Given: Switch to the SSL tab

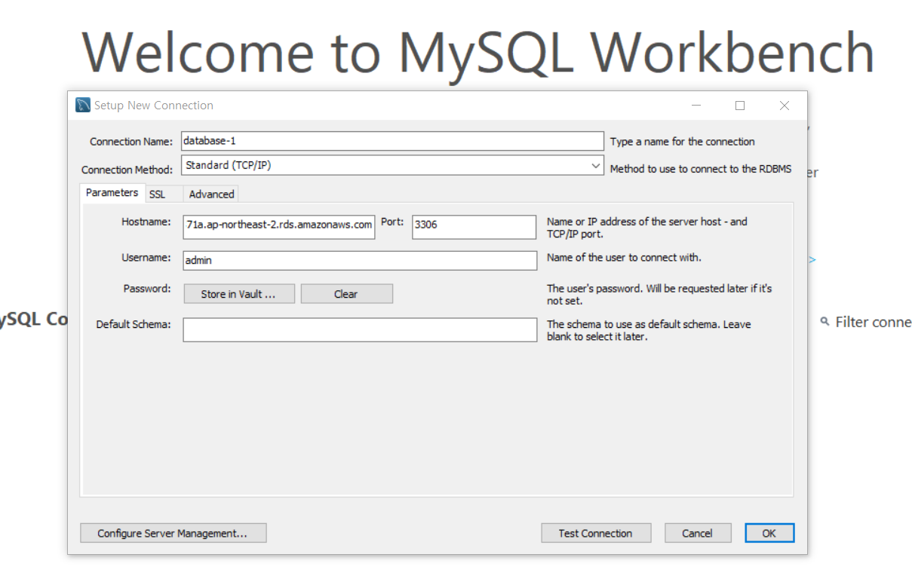Looking at the screenshot, I should pos(157,194).
